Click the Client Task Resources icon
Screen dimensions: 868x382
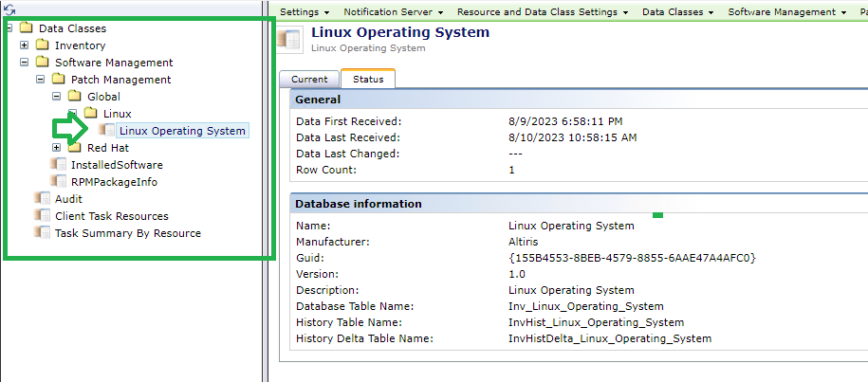(42, 216)
